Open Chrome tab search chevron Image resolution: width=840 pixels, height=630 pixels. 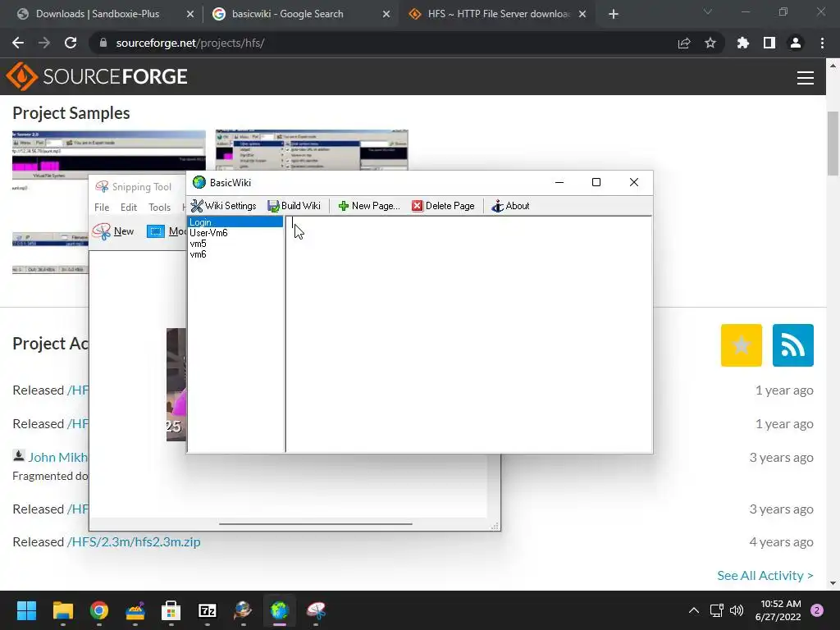[x=708, y=11]
